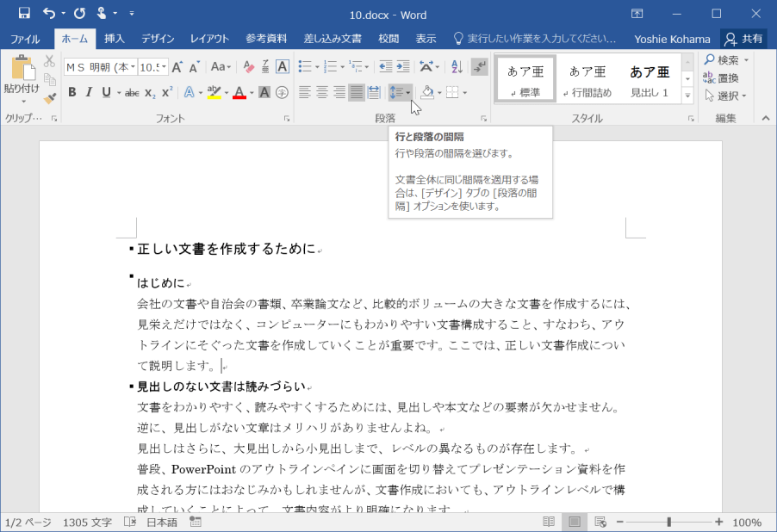Image resolution: width=777 pixels, height=532 pixels.
Task: Open the paragraph dialog launcher
Action: [483, 119]
